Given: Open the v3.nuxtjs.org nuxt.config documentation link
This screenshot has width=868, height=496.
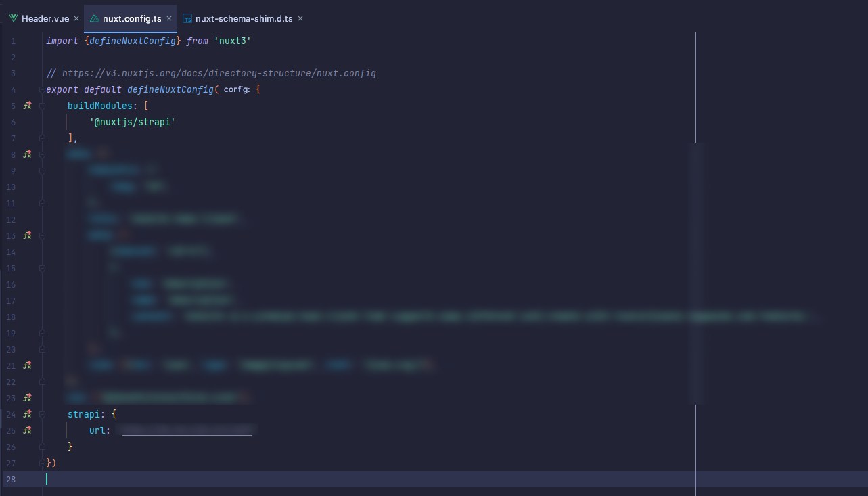Looking at the screenshot, I should (x=219, y=73).
